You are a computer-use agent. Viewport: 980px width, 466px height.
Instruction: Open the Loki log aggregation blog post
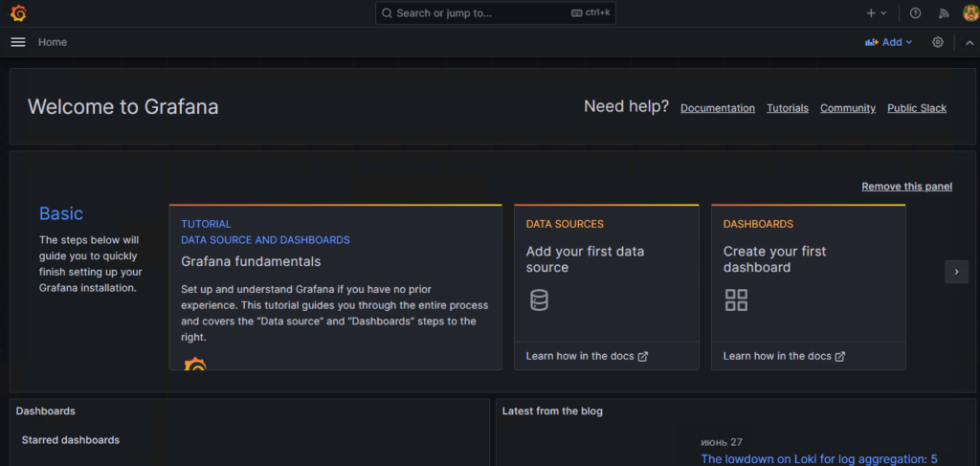pyautogui.click(x=819, y=459)
